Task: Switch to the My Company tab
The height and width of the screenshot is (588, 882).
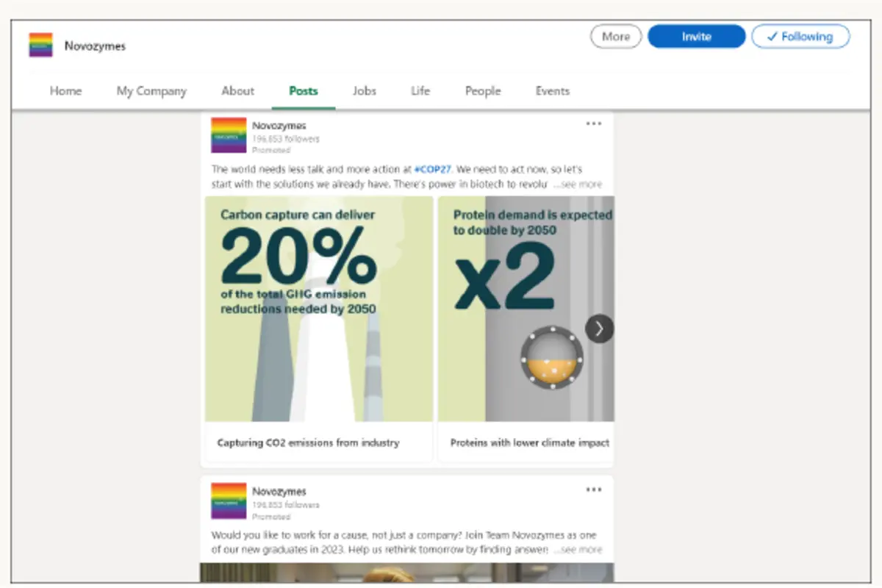Action: point(151,91)
